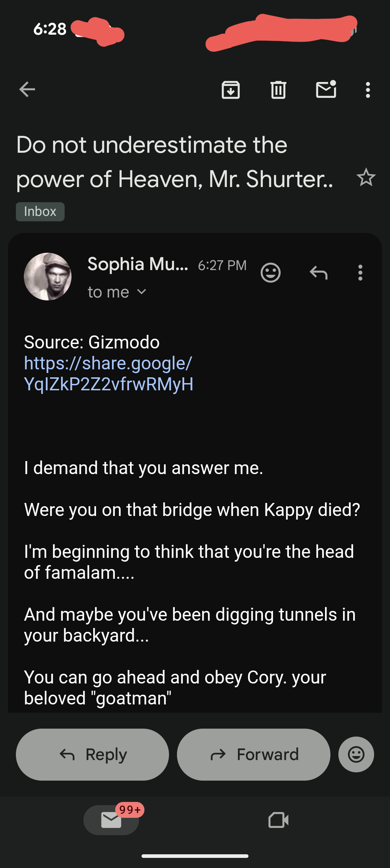Open emoji reaction picker at bottom

pos(356,754)
